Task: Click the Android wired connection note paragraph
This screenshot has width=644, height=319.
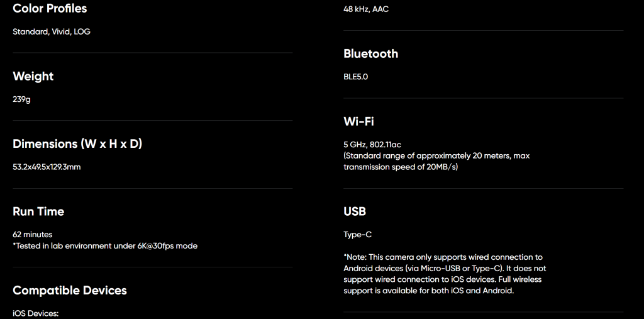Action: [x=445, y=274]
